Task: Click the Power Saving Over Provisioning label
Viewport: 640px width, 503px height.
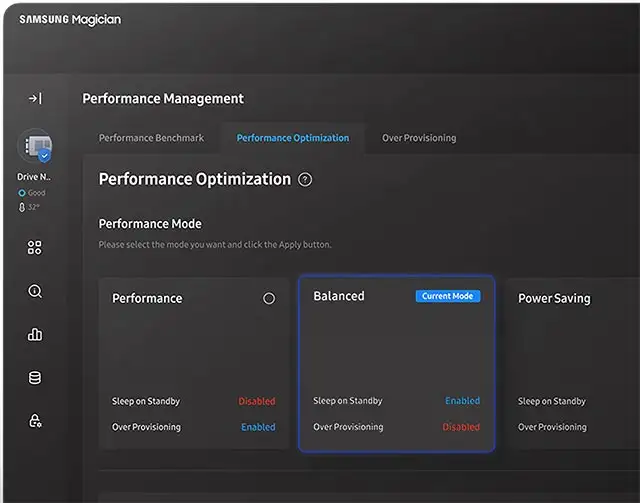Action: click(x=552, y=427)
